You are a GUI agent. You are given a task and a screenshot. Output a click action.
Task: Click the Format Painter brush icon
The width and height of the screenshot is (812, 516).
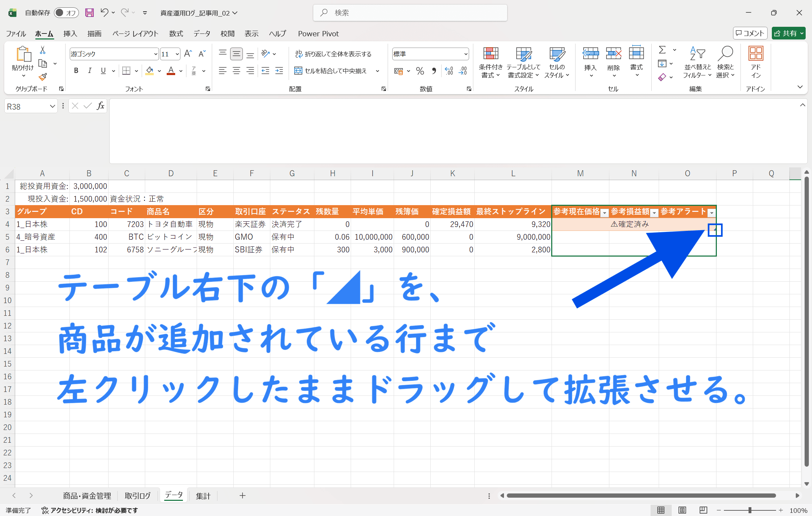click(43, 77)
